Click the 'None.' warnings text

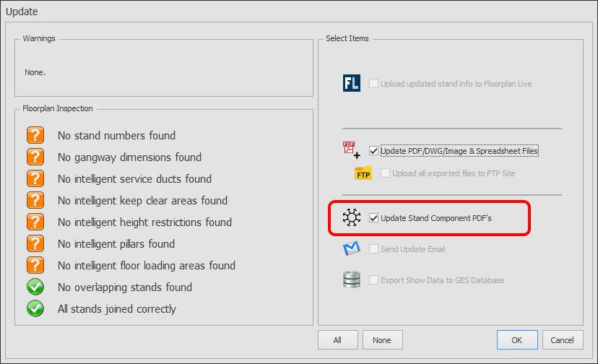coord(35,72)
